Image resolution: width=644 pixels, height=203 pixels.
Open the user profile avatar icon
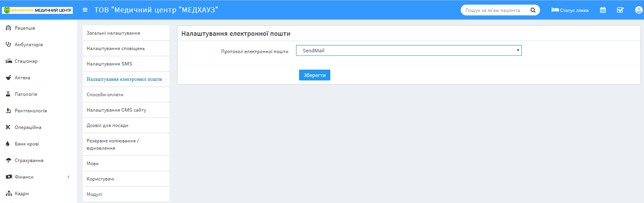pos(639,10)
